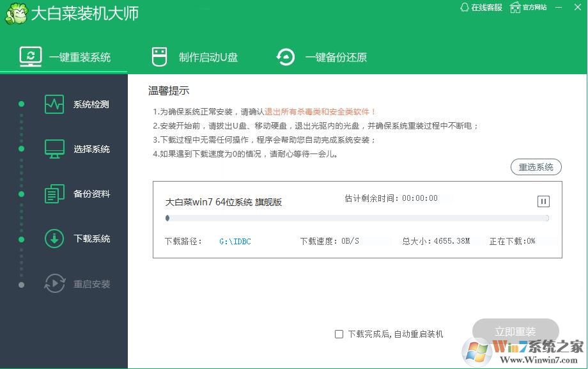Click tip line 4 about download speed 0
Viewport: 588px width, 369px height.
coord(245,154)
